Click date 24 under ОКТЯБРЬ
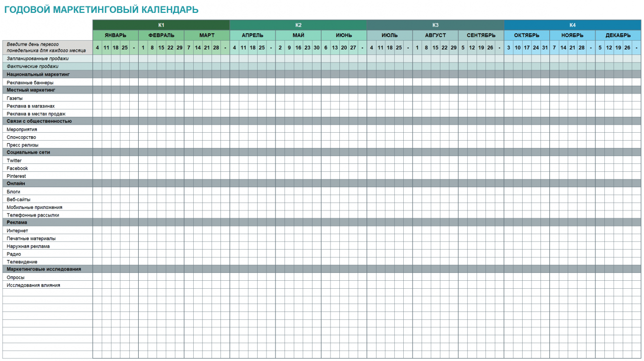Viewport: 644px width, 361px height. tap(536, 48)
